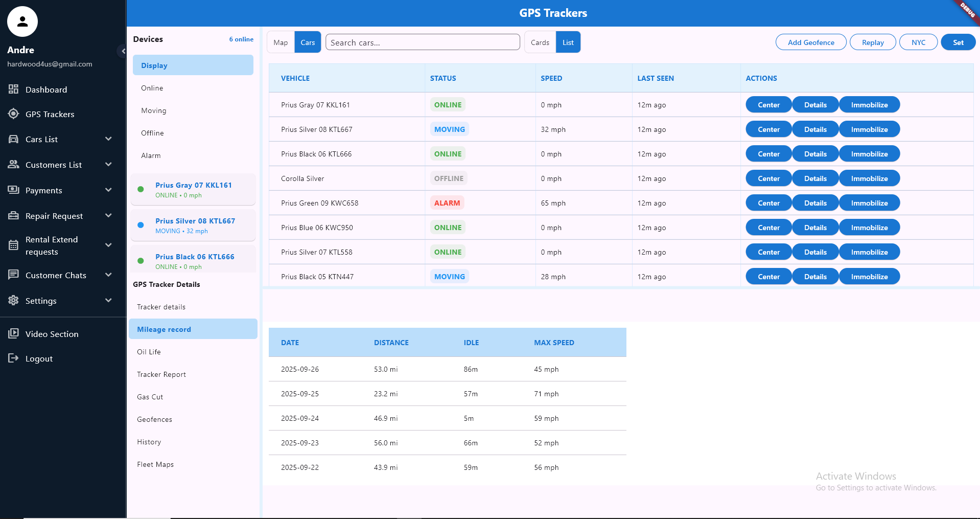This screenshot has width=980, height=519.
Task: Click the Video Section icon
Action: tap(14, 334)
